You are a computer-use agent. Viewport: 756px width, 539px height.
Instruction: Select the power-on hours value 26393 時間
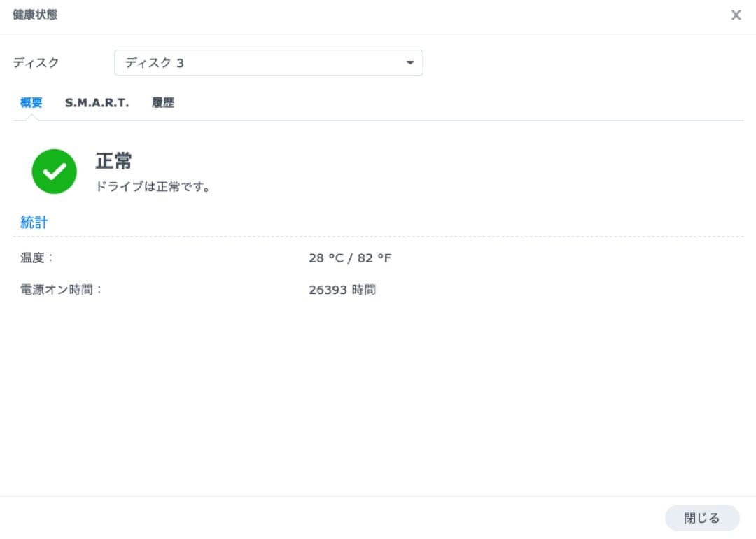pyautogui.click(x=342, y=289)
